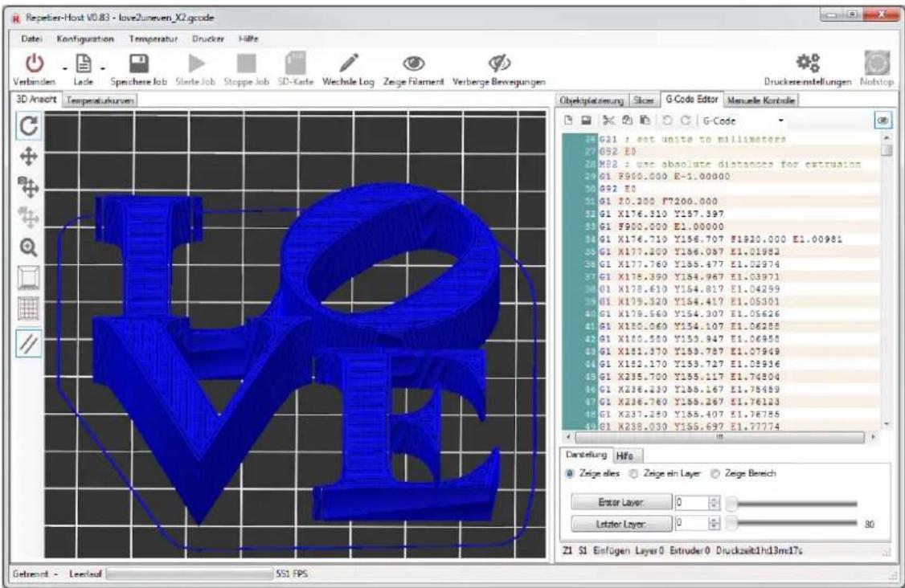
Task: Click the Notstop emergency button
Action: (876, 63)
